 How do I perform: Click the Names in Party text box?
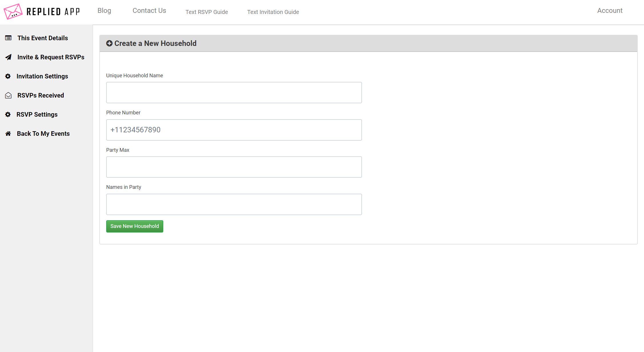234,204
